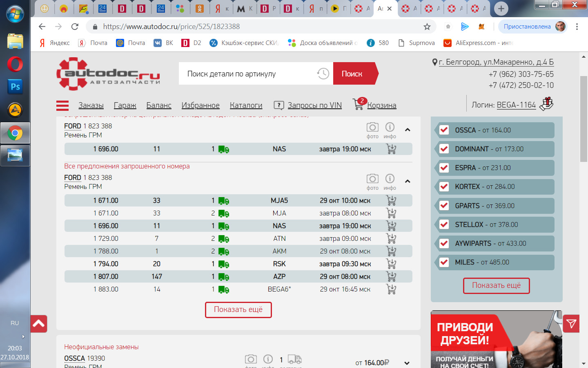Bookmark the page with the star icon
Image resolution: width=588 pixels, height=368 pixels.
[427, 27]
